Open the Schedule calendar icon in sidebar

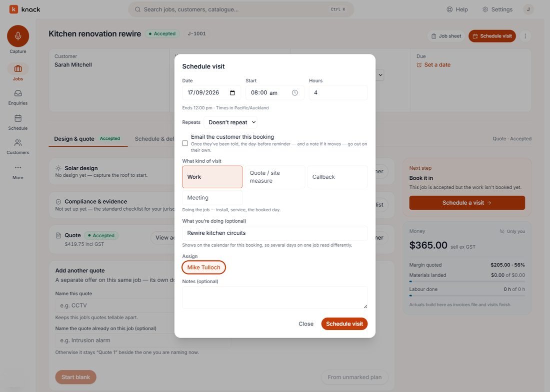18,118
